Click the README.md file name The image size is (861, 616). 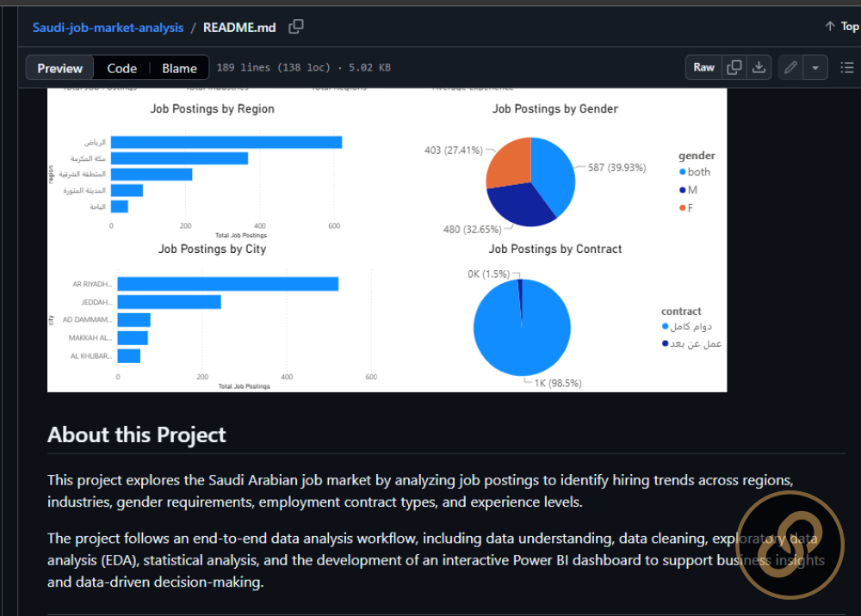(x=239, y=28)
